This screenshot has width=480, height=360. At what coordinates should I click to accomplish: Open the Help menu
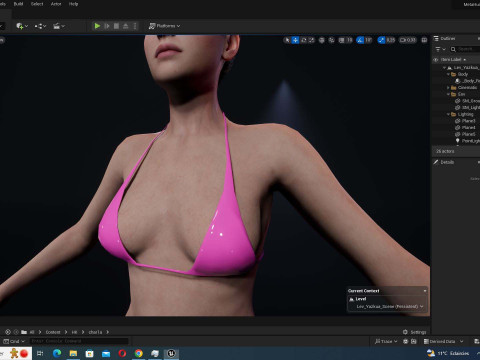tap(73, 4)
